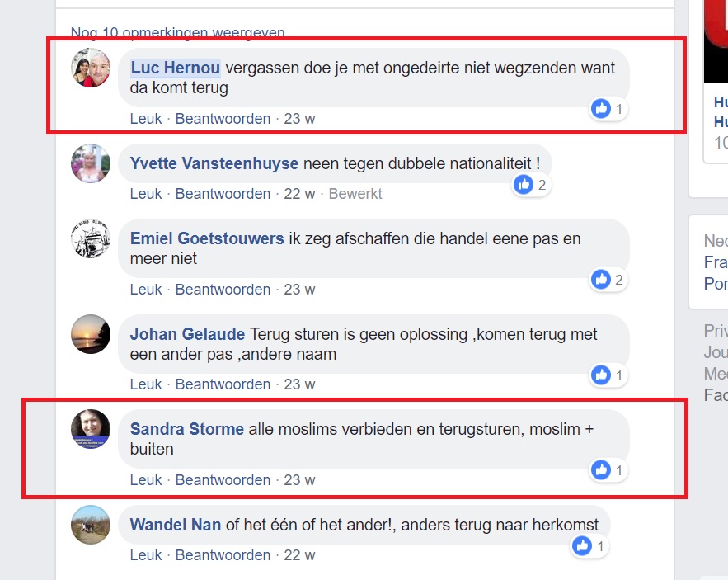Expand 'Nog 10 opmerkingen weergeven' link

[178, 32]
